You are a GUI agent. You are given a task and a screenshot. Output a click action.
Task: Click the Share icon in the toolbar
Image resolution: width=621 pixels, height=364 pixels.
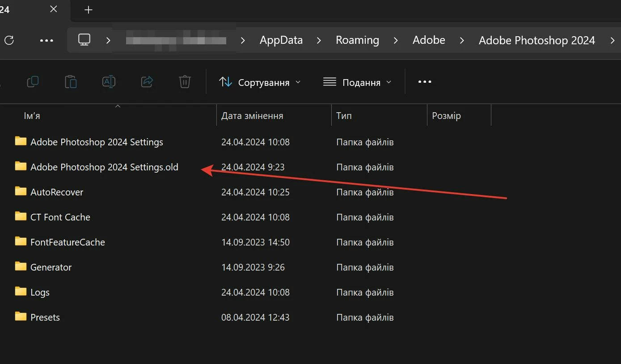point(147,82)
